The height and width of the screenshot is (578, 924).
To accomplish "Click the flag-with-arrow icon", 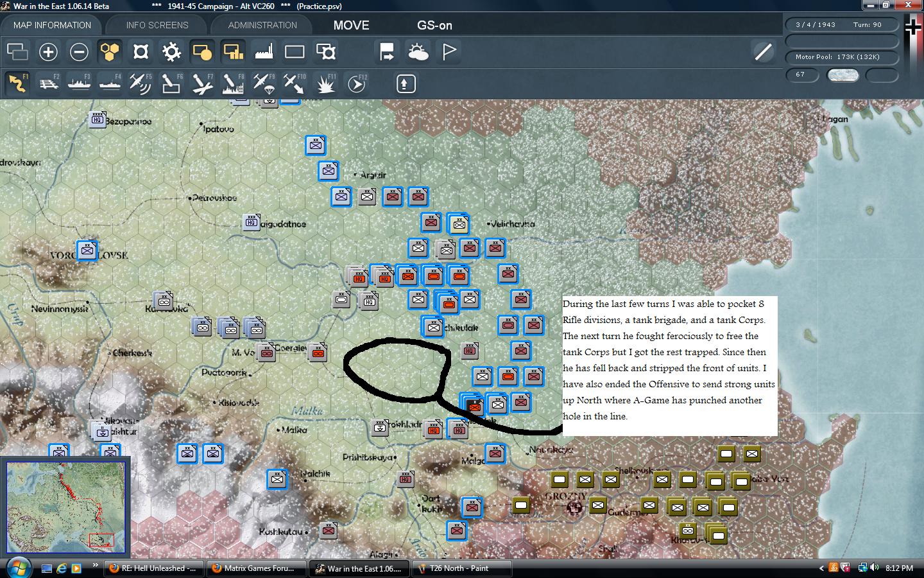I will 387,51.
